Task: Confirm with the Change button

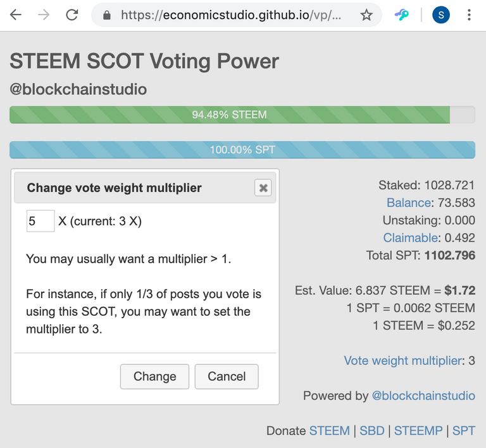Action: pyautogui.click(x=154, y=376)
